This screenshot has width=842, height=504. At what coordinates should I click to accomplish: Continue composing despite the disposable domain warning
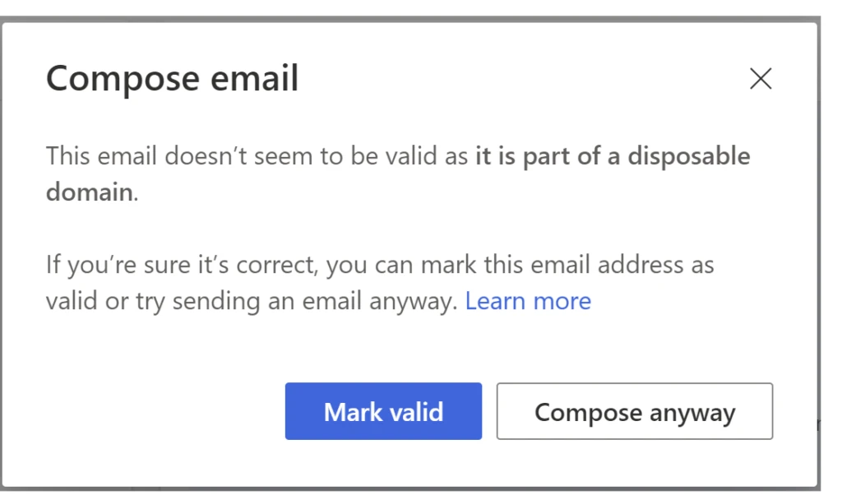point(635,412)
